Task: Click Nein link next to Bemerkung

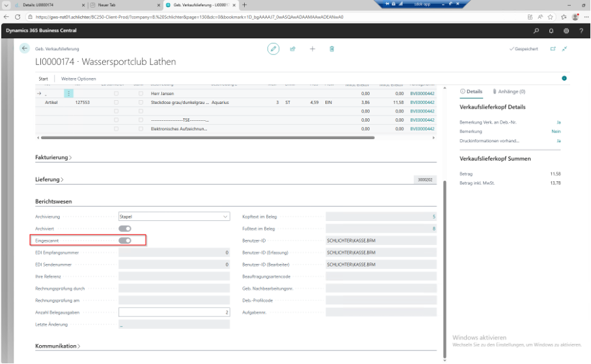Action: (556, 131)
